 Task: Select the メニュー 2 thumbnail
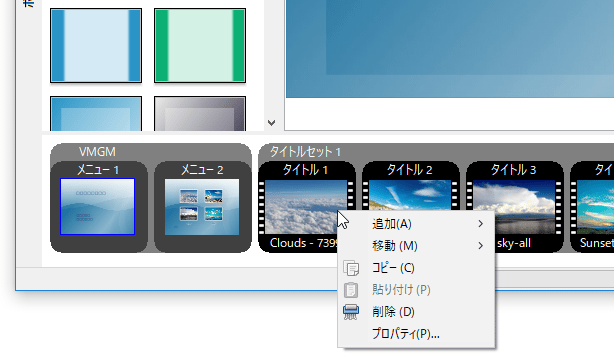(x=202, y=206)
